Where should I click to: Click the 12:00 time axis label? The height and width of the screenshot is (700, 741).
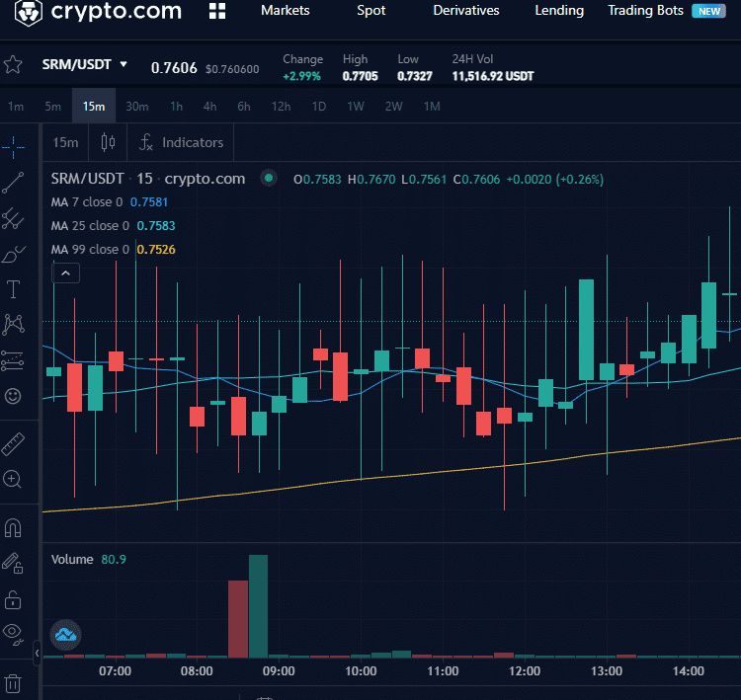point(525,671)
